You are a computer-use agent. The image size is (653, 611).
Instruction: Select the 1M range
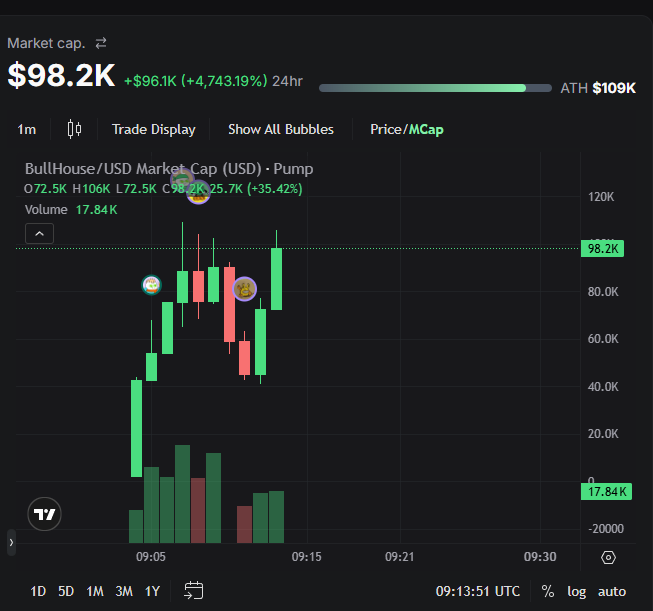click(x=95, y=591)
